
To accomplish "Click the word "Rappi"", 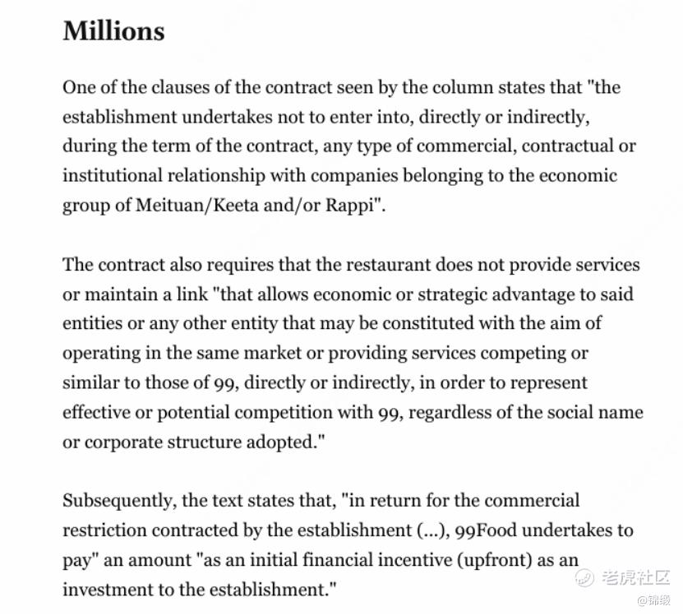I will [350, 205].
